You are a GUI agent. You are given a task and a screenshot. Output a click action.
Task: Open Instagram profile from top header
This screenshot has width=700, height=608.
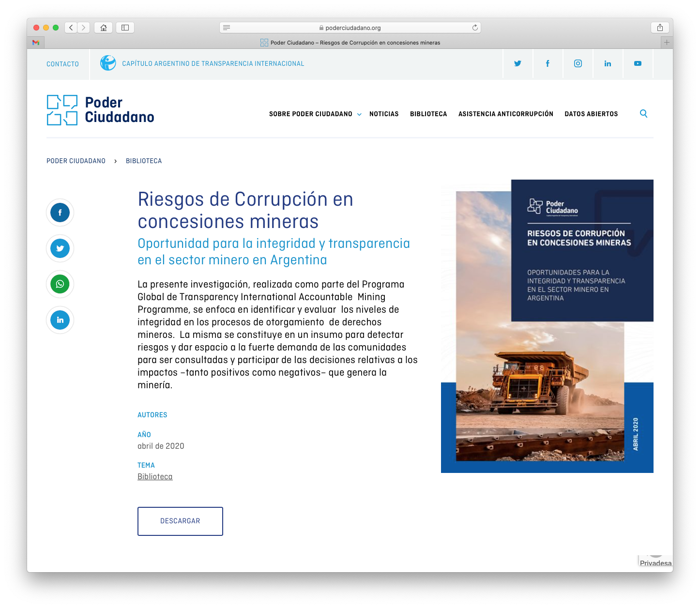point(578,63)
